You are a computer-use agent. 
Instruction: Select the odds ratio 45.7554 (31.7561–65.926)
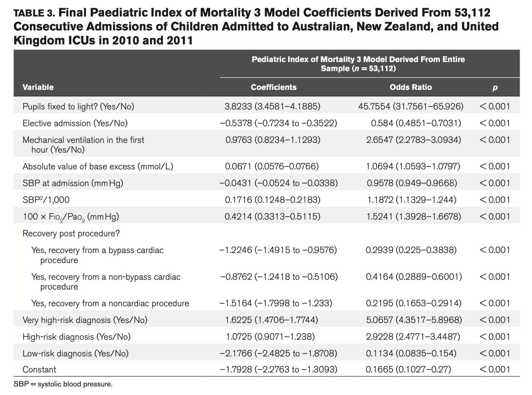[x=411, y=106]
